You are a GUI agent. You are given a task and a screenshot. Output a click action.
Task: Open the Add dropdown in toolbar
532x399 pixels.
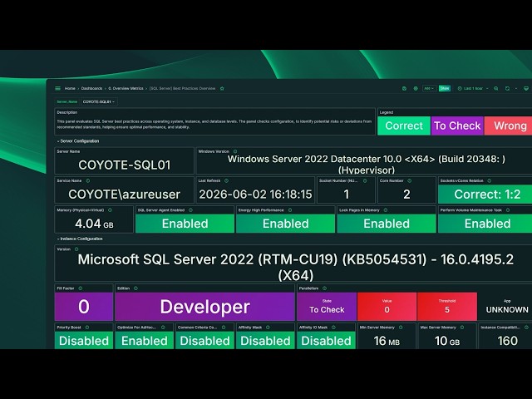point(429,89)
